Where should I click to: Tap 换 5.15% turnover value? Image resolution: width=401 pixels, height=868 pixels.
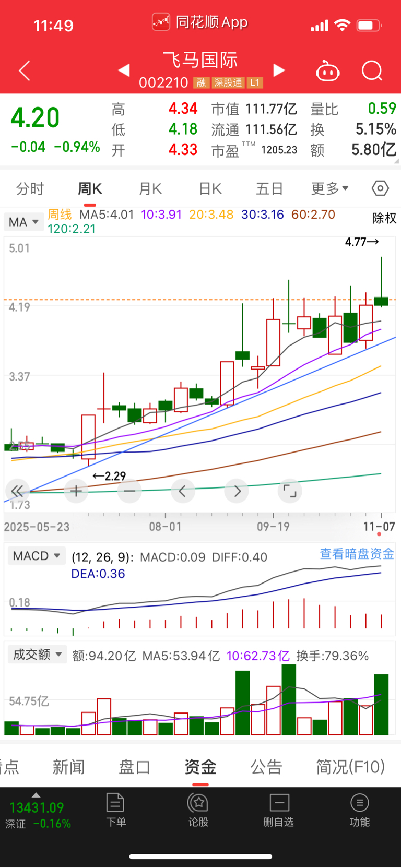click(x=375, y=129)
